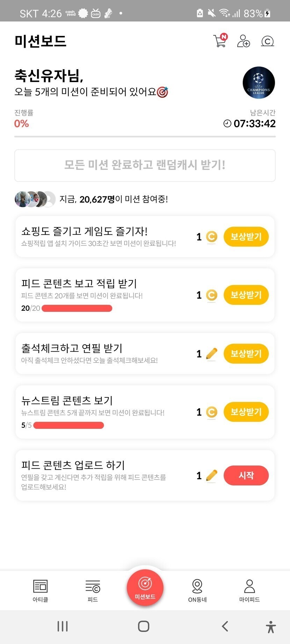Go to the ON동네 tab
The image size is (290, 644).
[x=197, y=591]
